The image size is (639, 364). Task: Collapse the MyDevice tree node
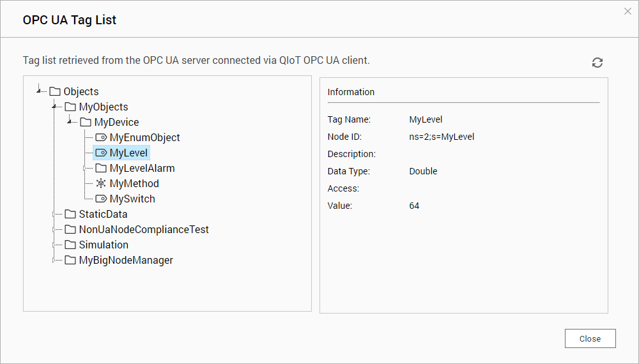click(70, 121)
